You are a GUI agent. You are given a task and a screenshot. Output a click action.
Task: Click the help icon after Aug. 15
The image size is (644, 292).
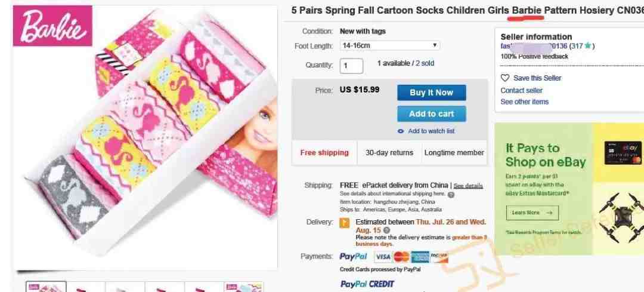pyautogui.click(x=386, y=230)
